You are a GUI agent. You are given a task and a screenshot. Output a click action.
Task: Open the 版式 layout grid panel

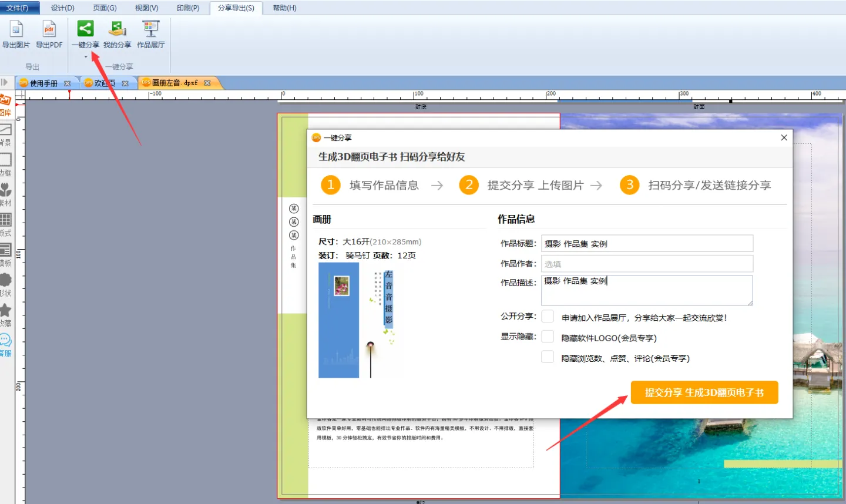(x=6, y=220)
